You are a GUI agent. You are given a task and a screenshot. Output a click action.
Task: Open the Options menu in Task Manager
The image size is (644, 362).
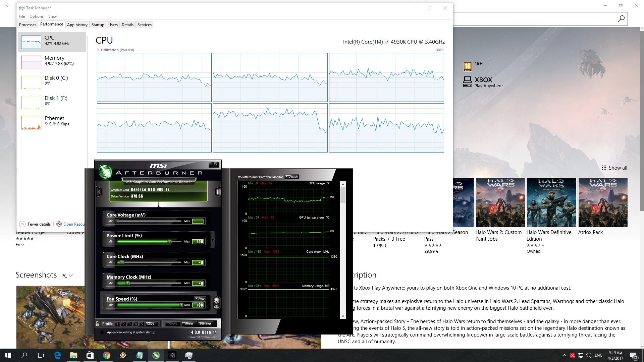point(36,16)
